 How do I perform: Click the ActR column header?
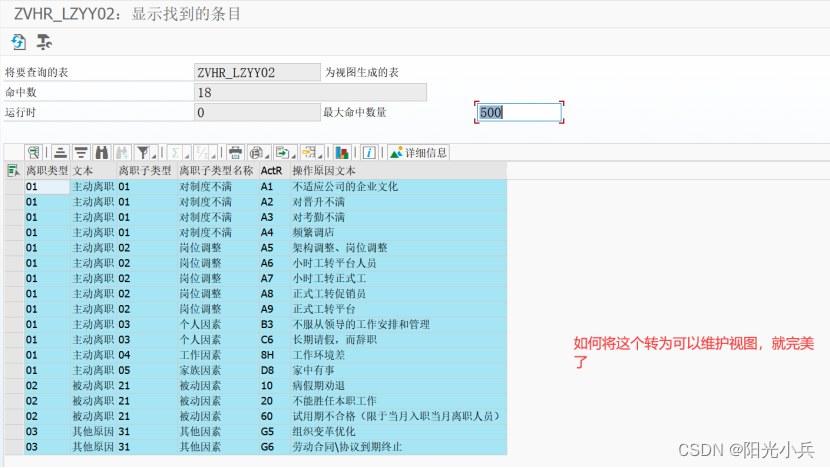point(274,170)
